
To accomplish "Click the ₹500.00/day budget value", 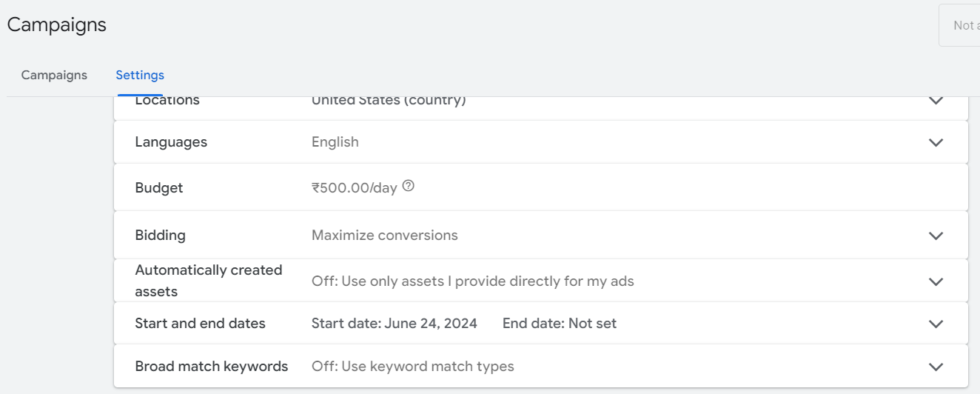I will click(354, 188).
